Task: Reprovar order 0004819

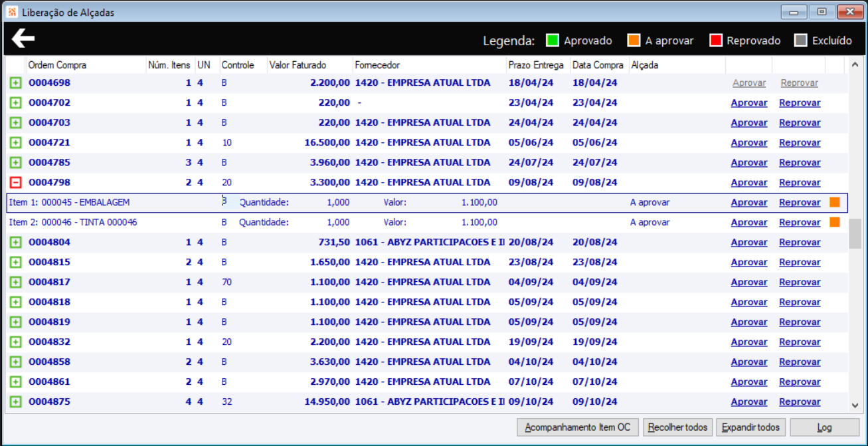Action: [x=800, y=322]
